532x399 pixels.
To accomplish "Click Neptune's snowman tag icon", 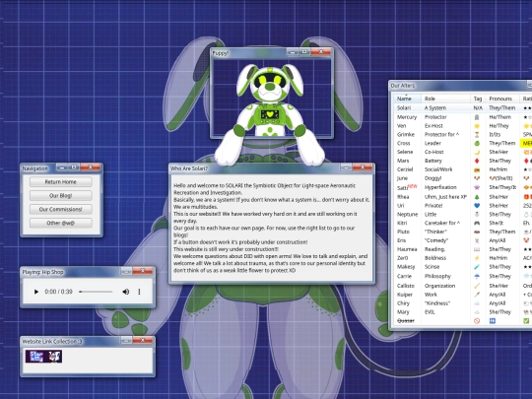I will (x=477, y=215).
